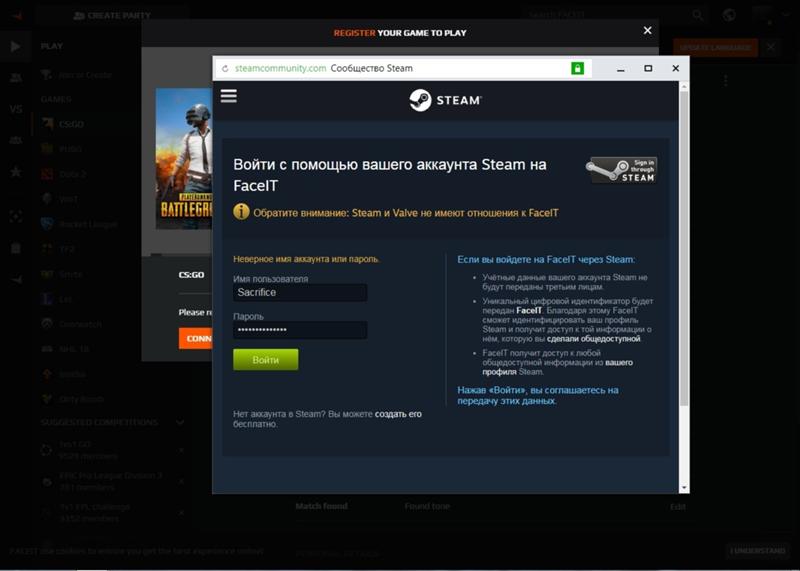Image resolution: width=800 pixels, height=571 pixels.
Task: Click the green padlock security icon
Action: (x=577, y=68)
